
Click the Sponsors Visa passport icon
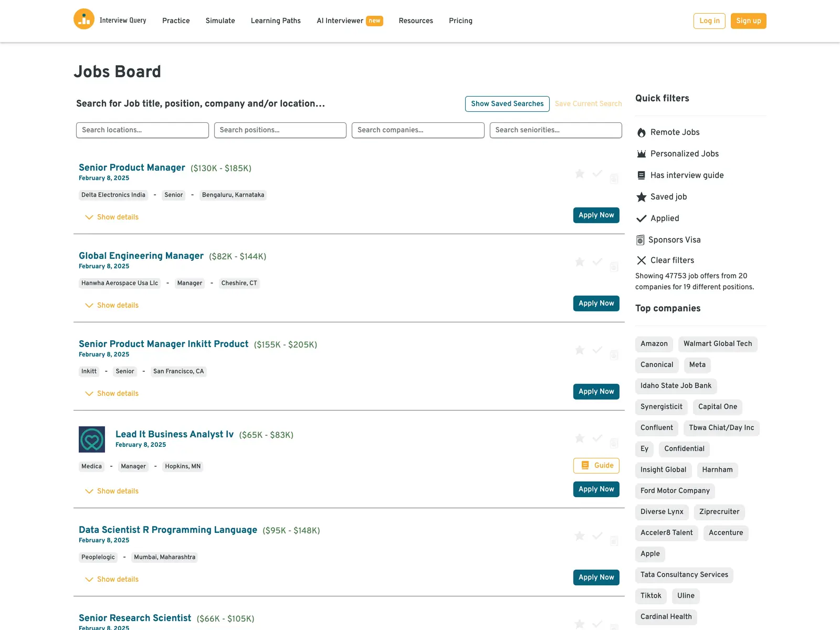coord(640,240)
